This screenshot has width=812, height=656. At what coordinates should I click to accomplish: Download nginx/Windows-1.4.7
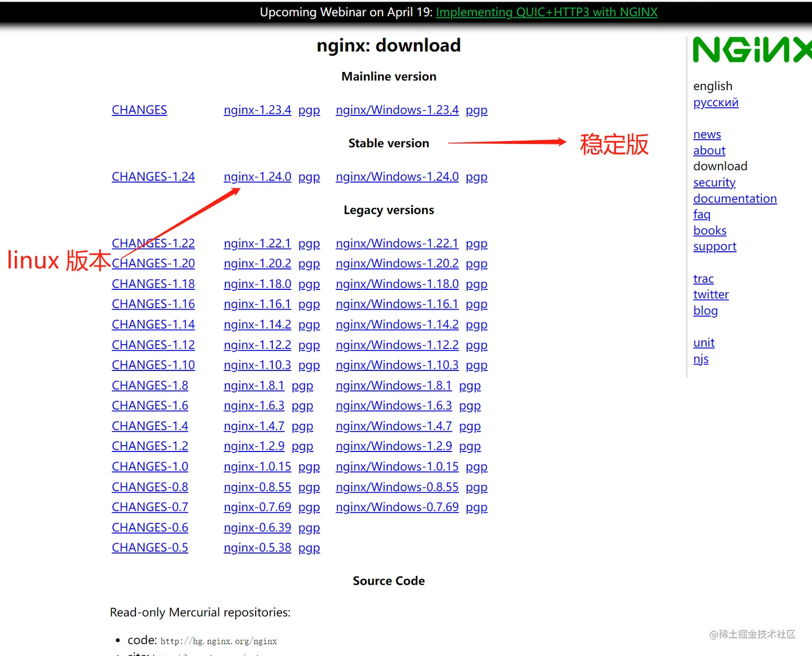[394, 426]
